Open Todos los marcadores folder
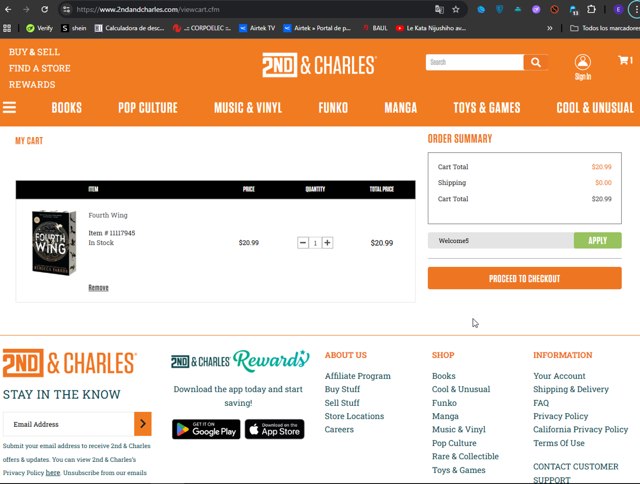The image size is (640, 484). pos(604,28)
